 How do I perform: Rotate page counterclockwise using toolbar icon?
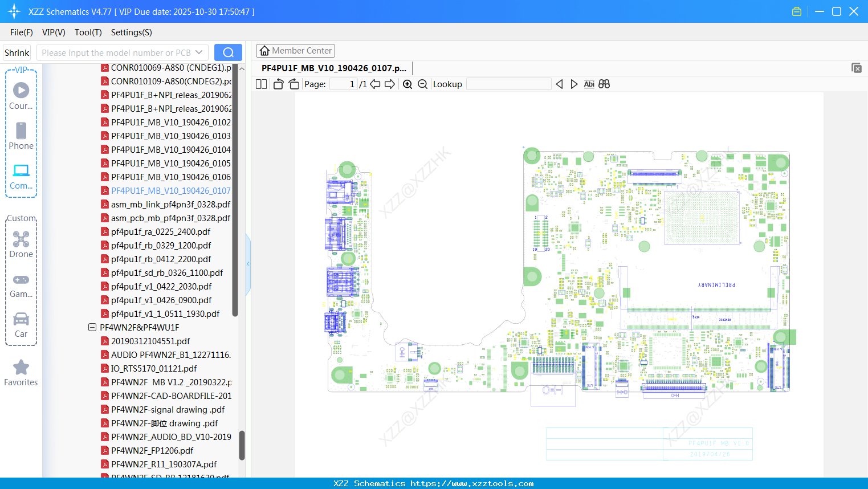278,84
